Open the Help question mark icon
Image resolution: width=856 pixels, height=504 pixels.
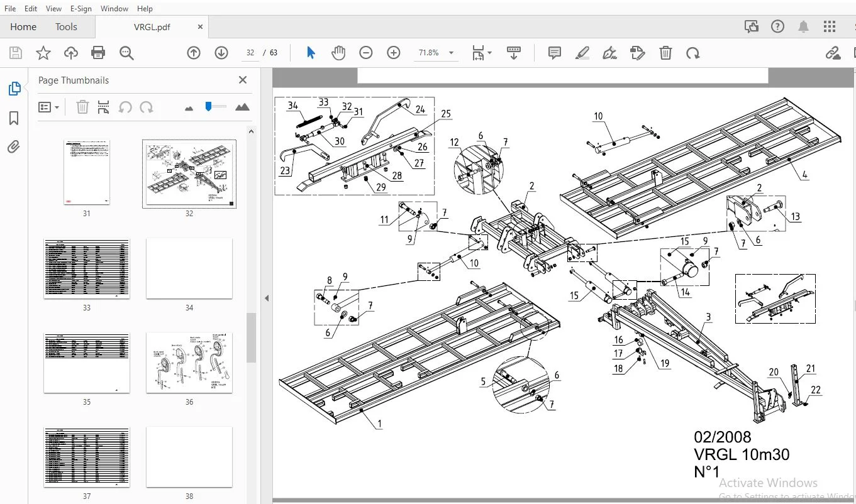point(778,26)
